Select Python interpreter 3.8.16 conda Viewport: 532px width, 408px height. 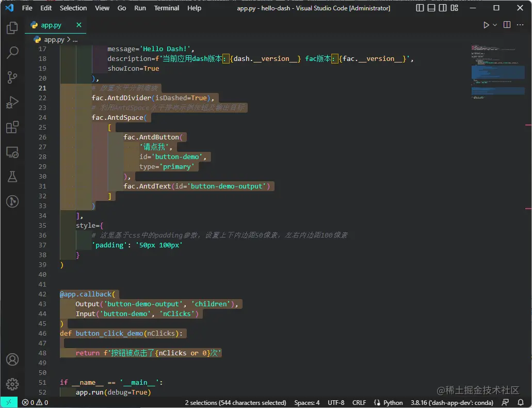pyautogui.click(x=452, y=402)
